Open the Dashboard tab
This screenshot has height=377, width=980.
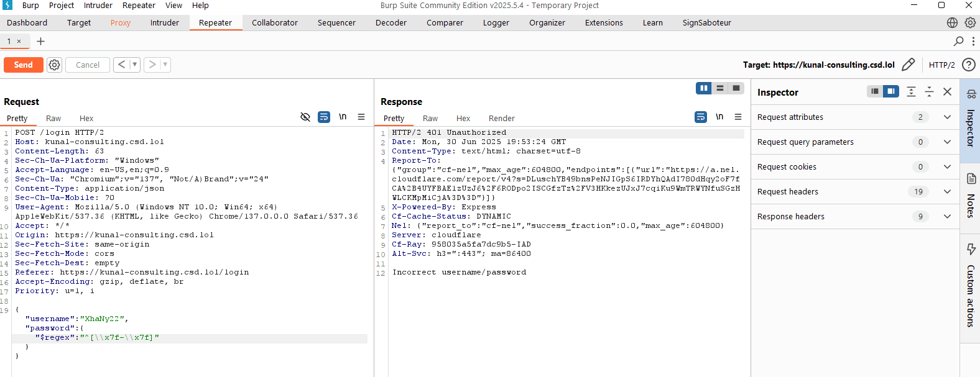[x=27, y=22]
